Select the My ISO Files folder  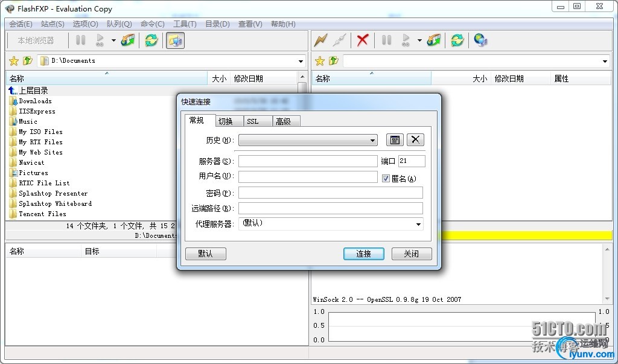point(40,132)
